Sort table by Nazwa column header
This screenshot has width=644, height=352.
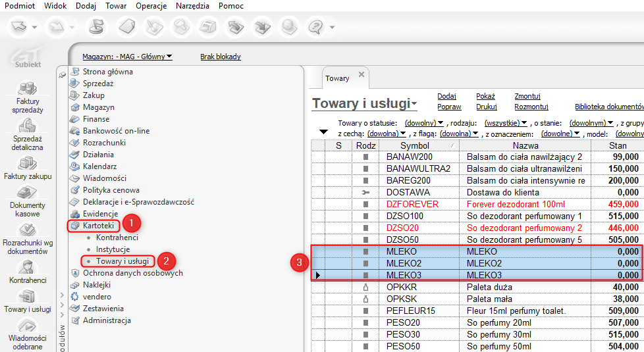pos(525,145)
